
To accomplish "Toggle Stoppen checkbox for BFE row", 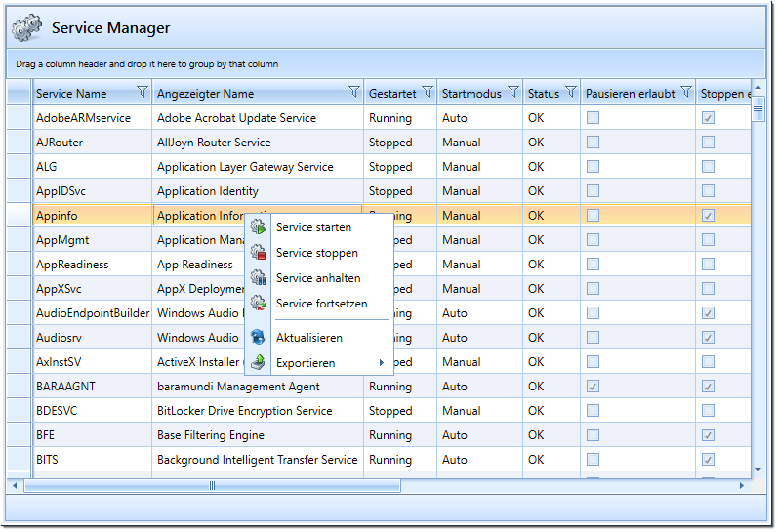I will coord(708,435).
